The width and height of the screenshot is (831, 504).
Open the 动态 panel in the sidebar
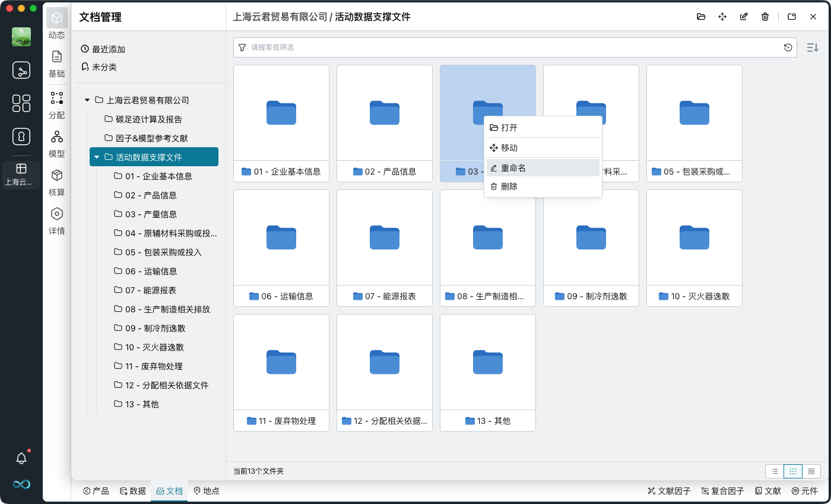pos(57,24)
